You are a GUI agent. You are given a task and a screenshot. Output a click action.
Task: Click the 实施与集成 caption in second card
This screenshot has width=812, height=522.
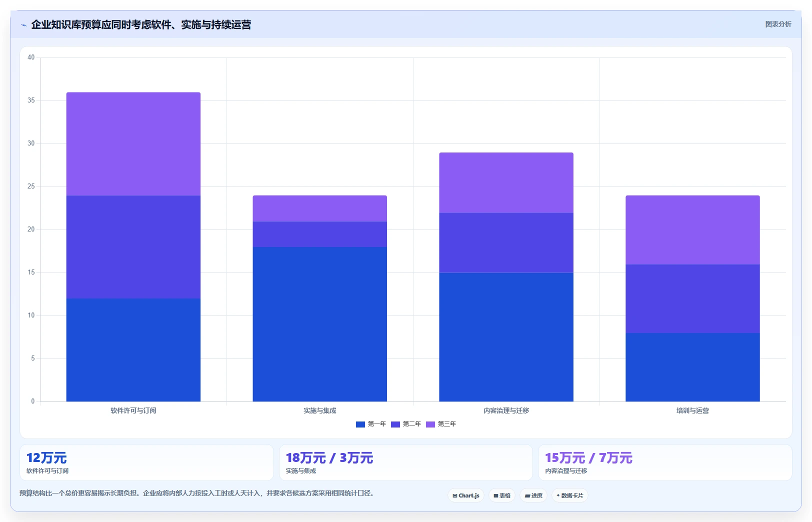click(301, 471)
